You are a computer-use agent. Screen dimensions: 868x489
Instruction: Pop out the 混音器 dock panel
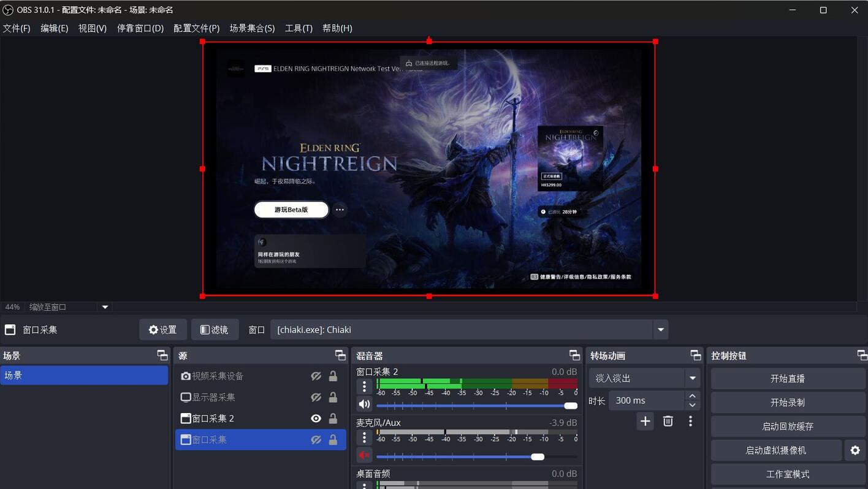coord(574,355)
